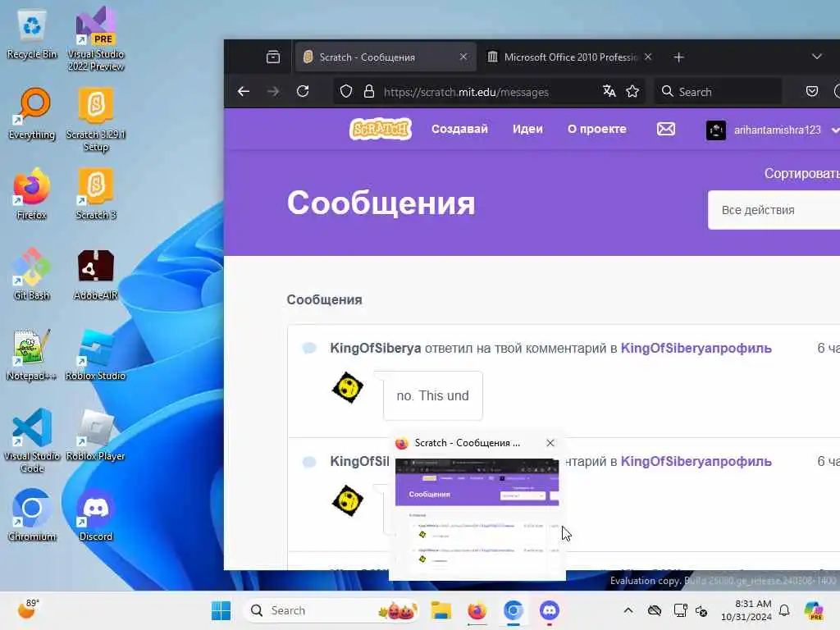Expand the list all tabs chevron

pos(816,57)
